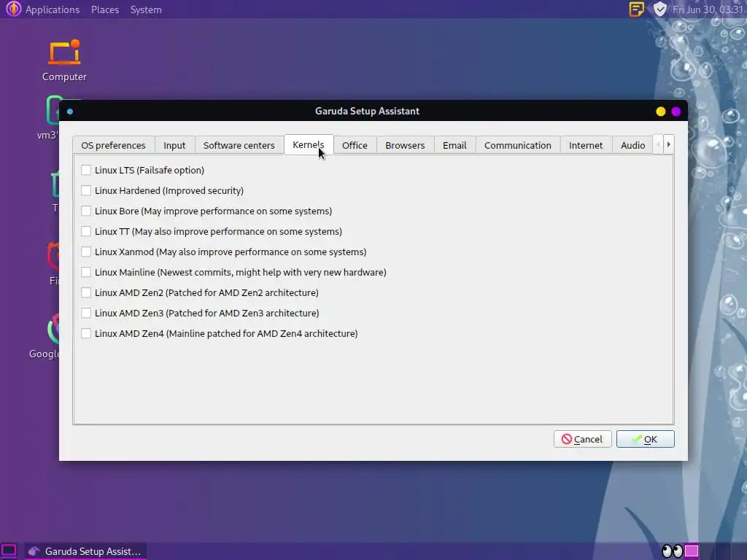Image resolution: width=747 pixels, height=560 pixels.
Task: Click the show desktop icon in bottom panel
Action: [x=9, y=551]
